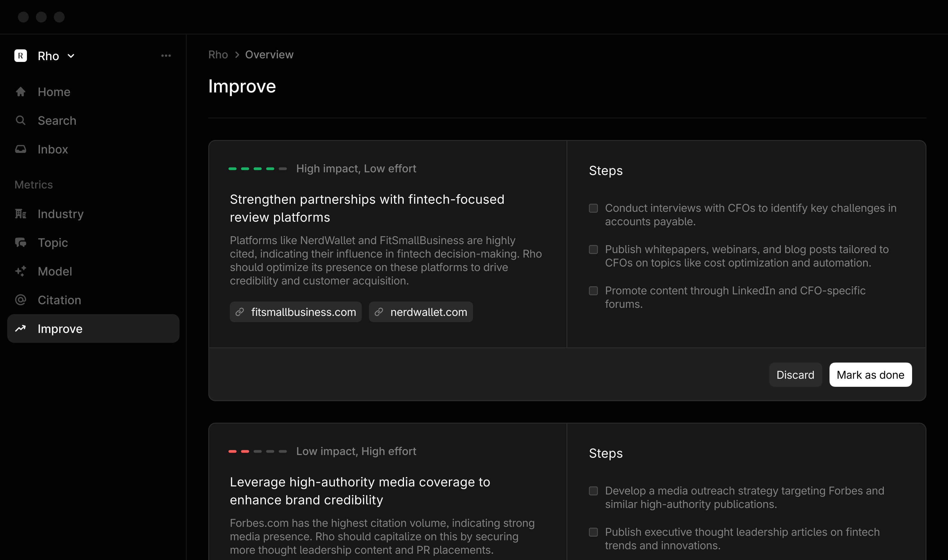This screenshot has width=948, height=560.
Task: Check the Publish whitepapers and webinars step
Action: pos(593,249)
